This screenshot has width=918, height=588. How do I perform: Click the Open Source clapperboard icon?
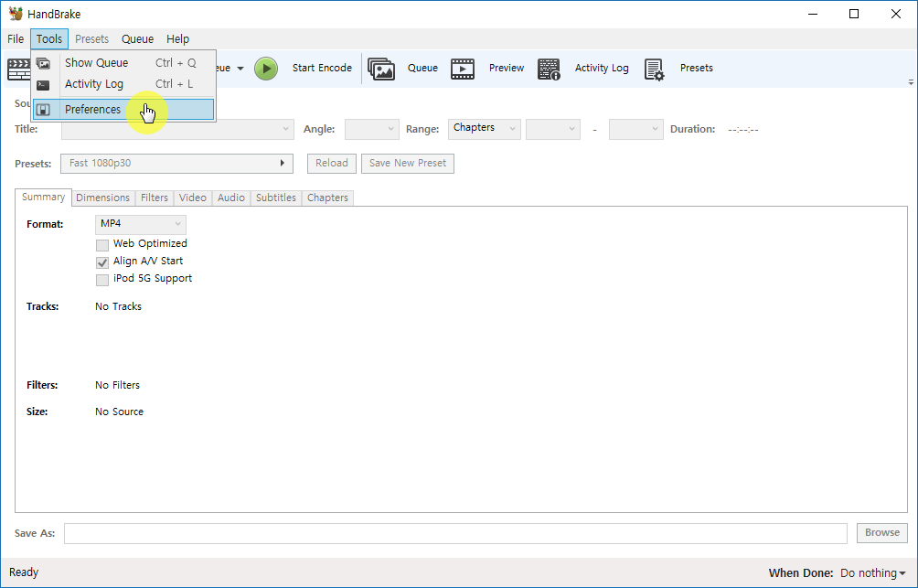click(18, 69)
